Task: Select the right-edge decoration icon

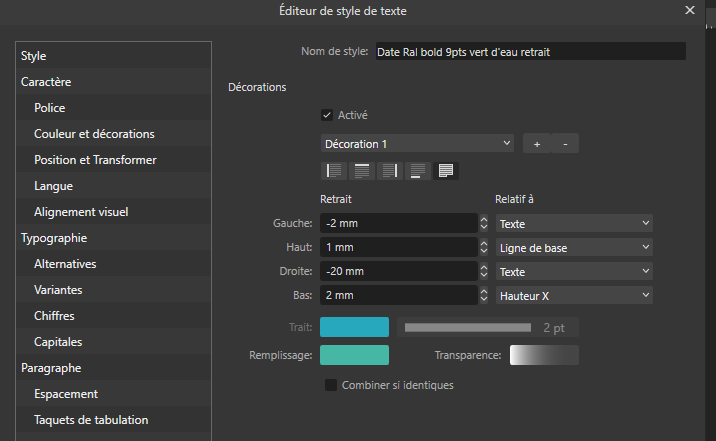Action: [x=390, y=171]
